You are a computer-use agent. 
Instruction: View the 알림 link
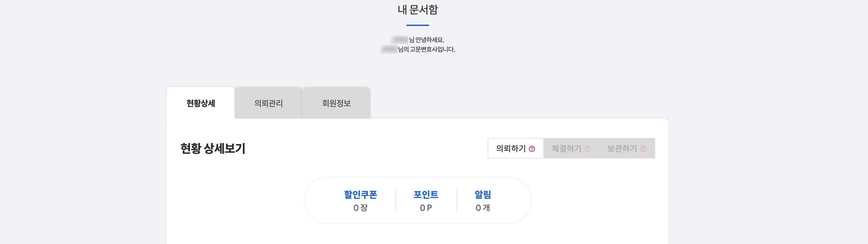(483, 195)
